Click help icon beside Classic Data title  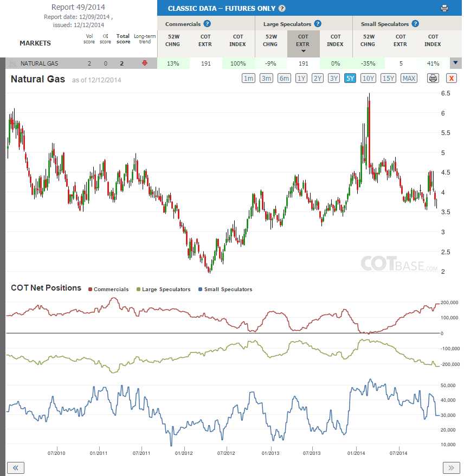click(282, 9)
